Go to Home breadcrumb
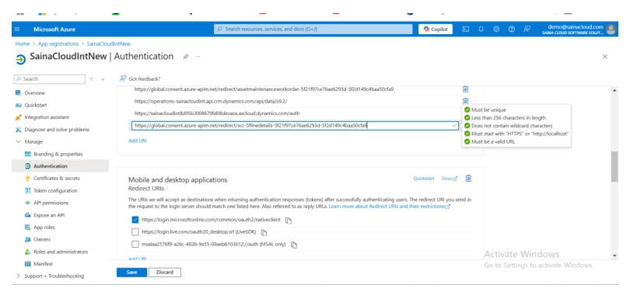This screenshot has height=299, width=644. tap(23, 44)
